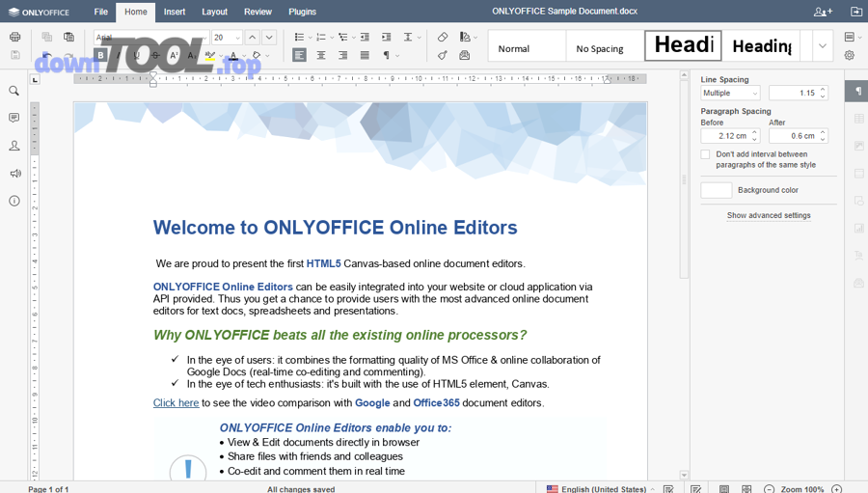
Task: Open the Arial font name dropdown
Action: (x=204, y=38)
